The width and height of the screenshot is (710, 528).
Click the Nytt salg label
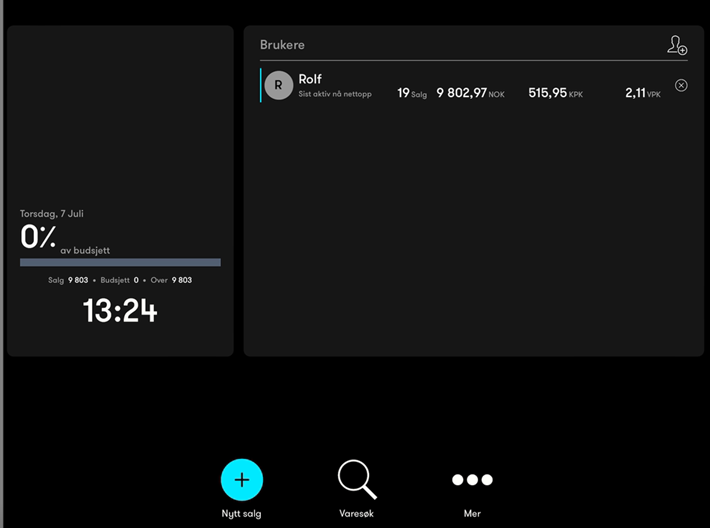pos(241,514)
